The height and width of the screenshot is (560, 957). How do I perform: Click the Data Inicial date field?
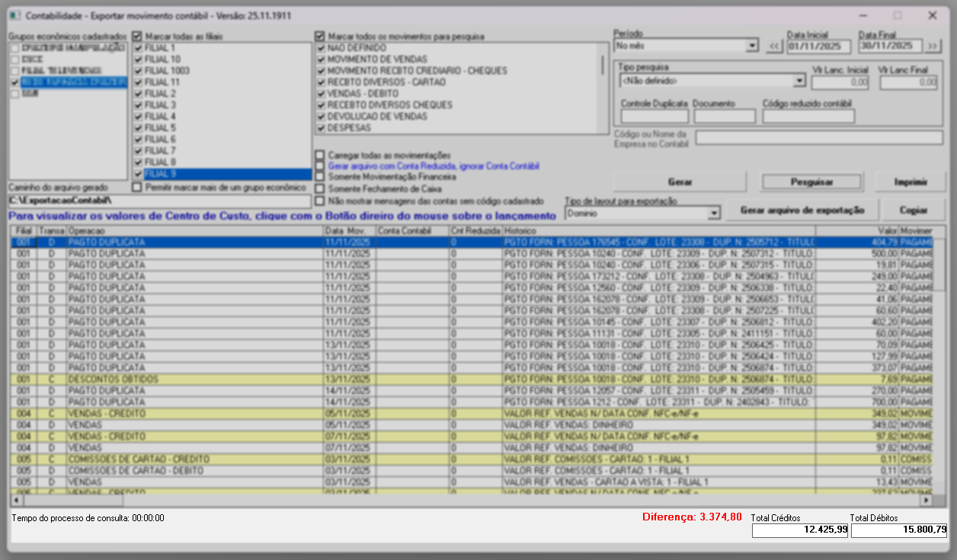[820, 46]
